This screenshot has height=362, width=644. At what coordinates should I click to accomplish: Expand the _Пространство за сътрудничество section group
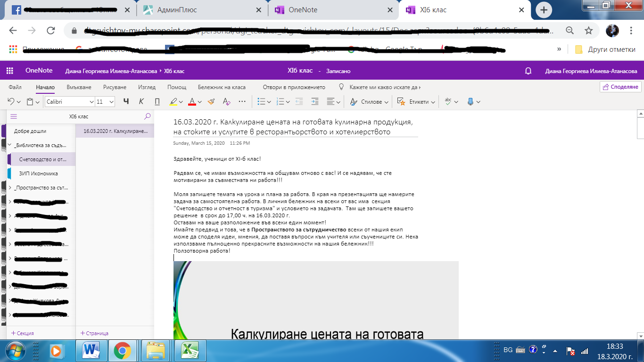point(10,188)
